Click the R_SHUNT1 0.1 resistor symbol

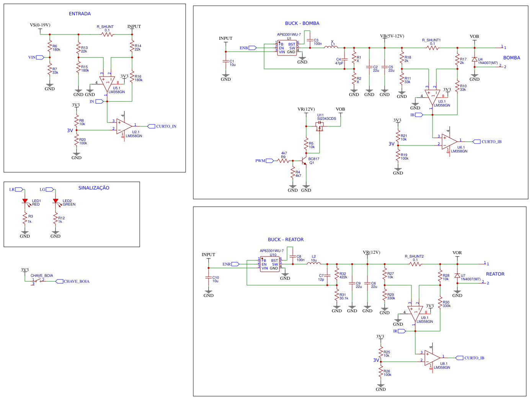coord(432,48)
